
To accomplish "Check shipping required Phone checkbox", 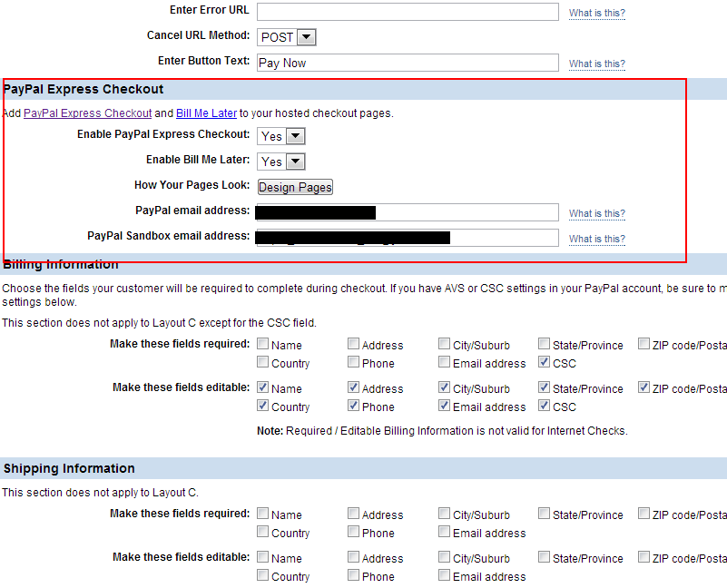I will pyautogui.click(x=353, y=532).
